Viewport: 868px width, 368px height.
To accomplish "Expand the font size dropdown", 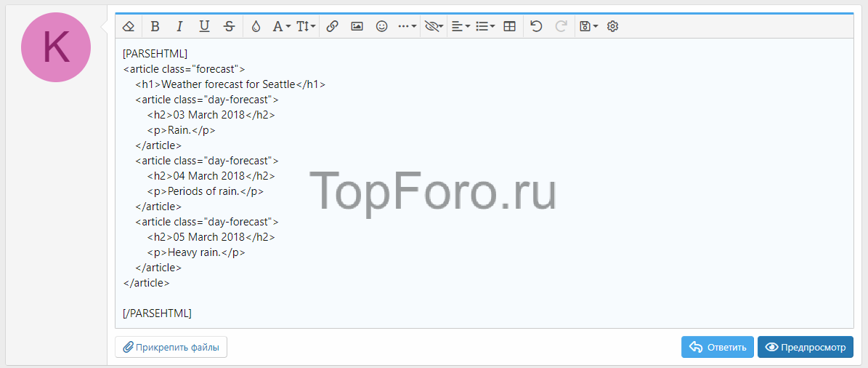I will pyautogui.click(x=306, y=26).
